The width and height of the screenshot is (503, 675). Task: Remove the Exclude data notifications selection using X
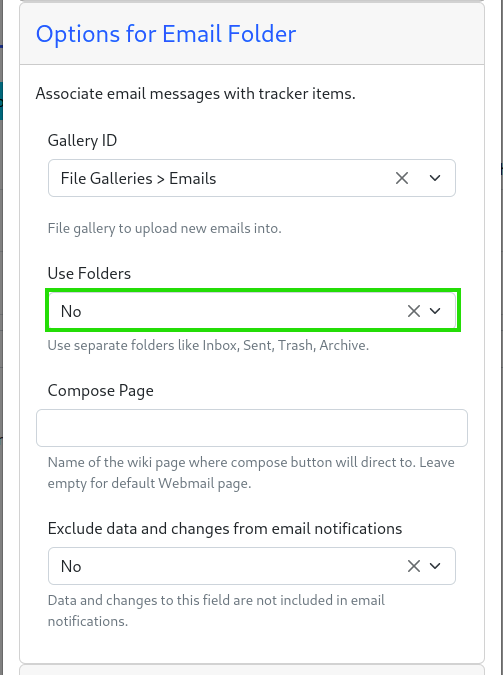point(414,566)
